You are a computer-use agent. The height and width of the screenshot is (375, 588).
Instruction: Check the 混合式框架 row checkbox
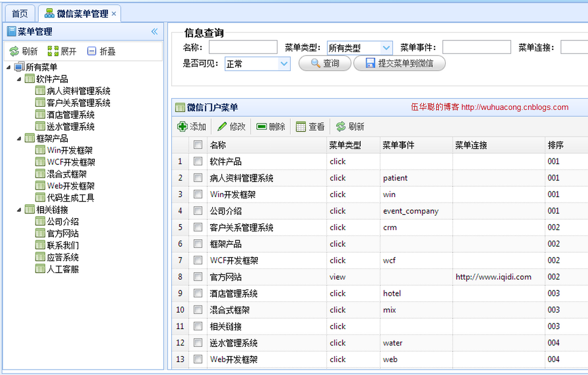pyautogui.click(x=198, y=310)
